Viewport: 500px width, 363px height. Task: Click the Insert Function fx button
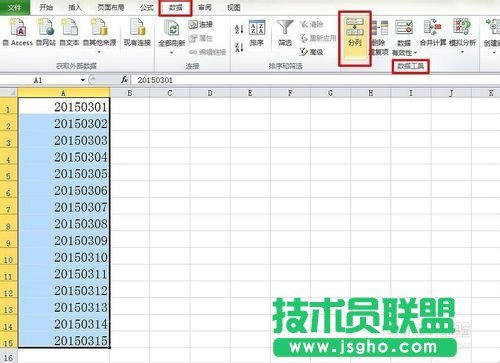tap(124, 80)
